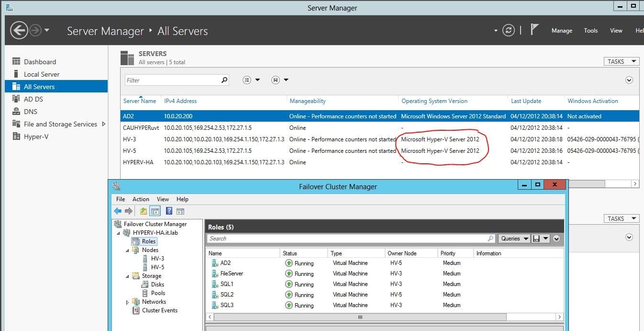
Task: Click the Up One Level folder icon
Action: pyautogui.click(x=144, y=211)
